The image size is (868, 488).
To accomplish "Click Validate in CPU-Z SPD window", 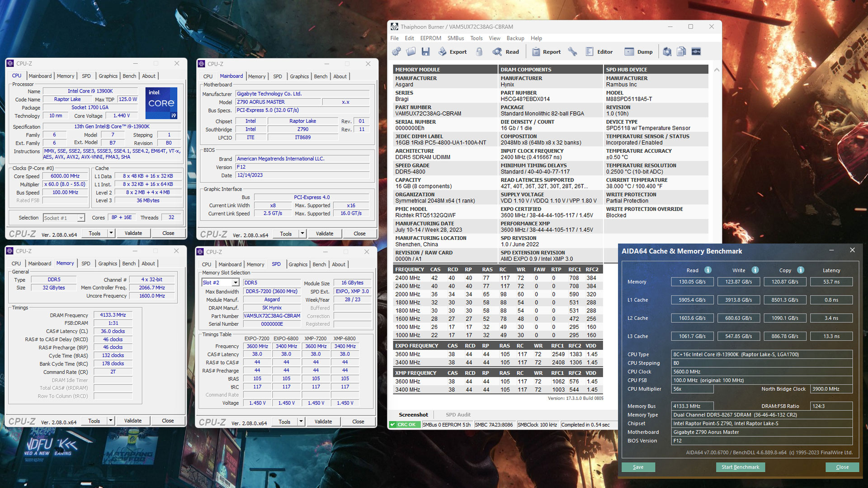I will pos(323,422).
